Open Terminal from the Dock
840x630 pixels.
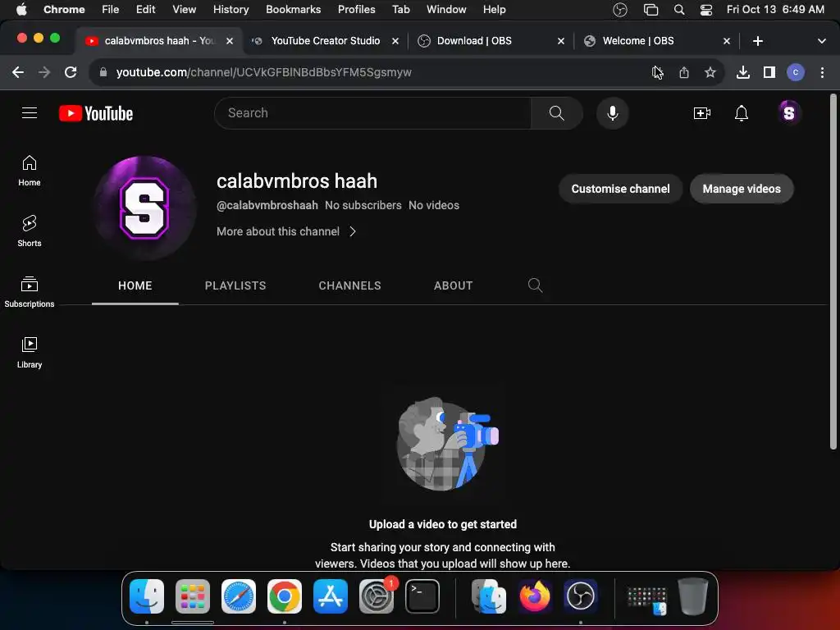click(x=422, y=596)
